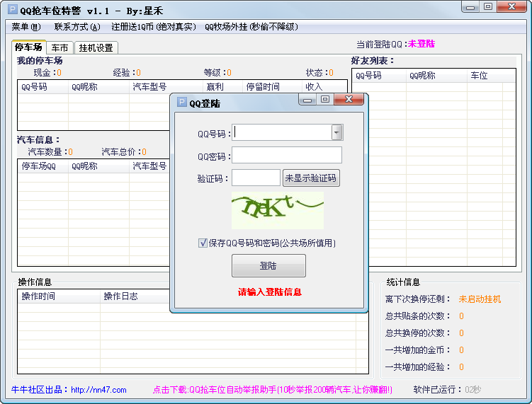
Task: Close the QQ登陆 dialog
Action: tap(349, 99)
